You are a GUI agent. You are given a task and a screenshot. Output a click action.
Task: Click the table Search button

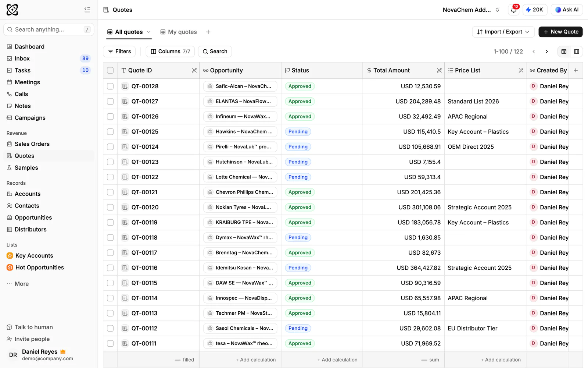[215, 52]
